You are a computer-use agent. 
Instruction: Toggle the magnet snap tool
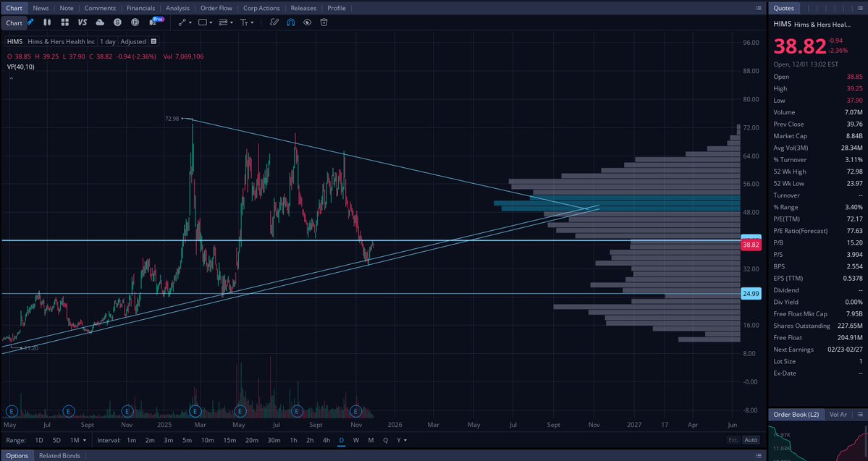click(x=290, y=22)
